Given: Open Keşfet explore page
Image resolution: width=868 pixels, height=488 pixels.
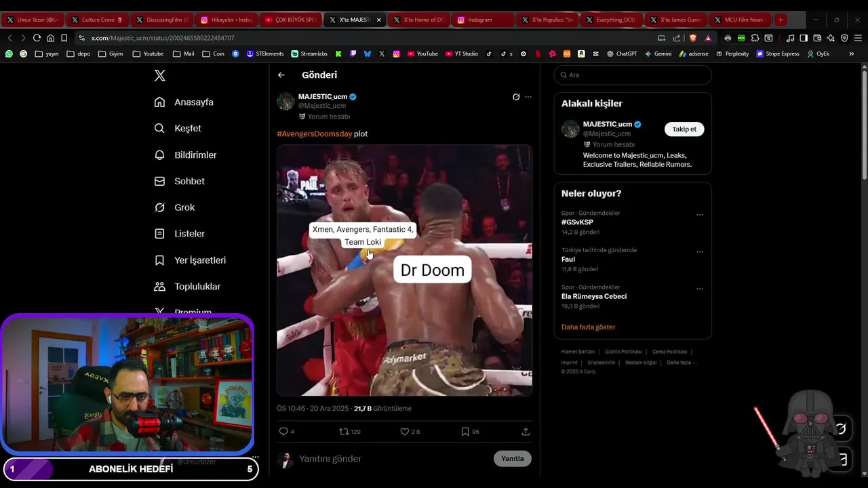Looking at the screenshot, I should pos(178,129).
